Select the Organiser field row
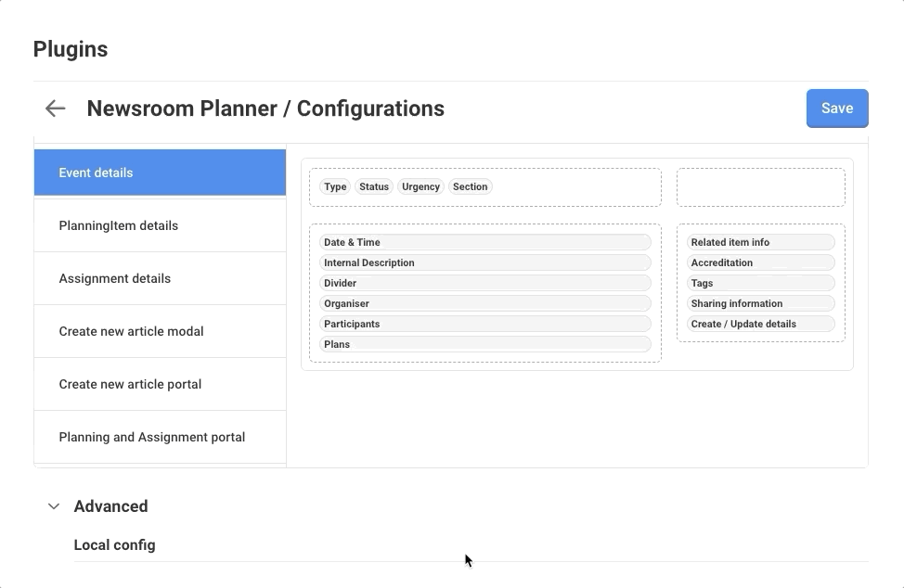Screen dimensions: 904x588 pos(484,303)
